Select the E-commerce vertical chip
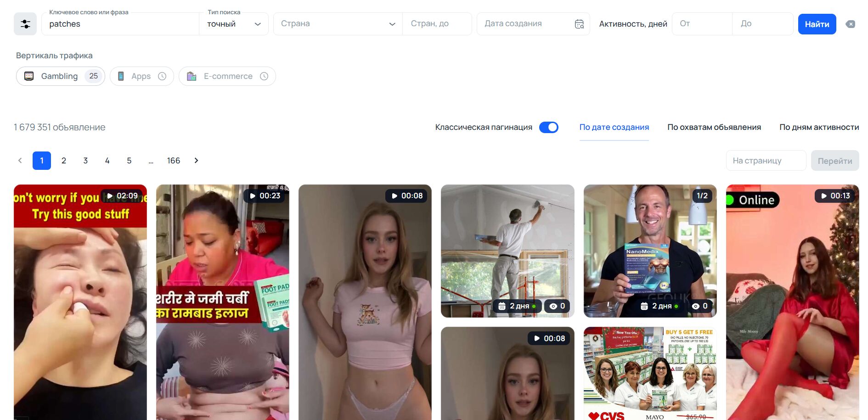The height and width of the screenshot is (420, 868). click(227, 76)
